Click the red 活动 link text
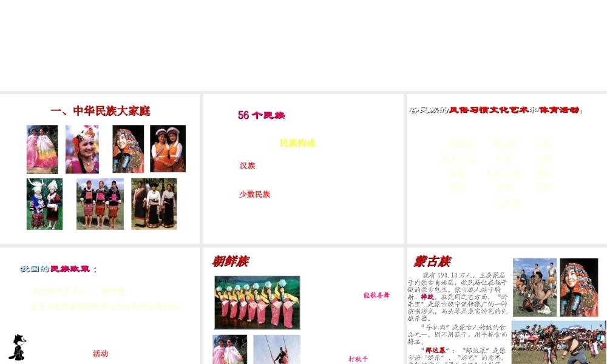Screen dimensions: 607x364 point(100,354)
